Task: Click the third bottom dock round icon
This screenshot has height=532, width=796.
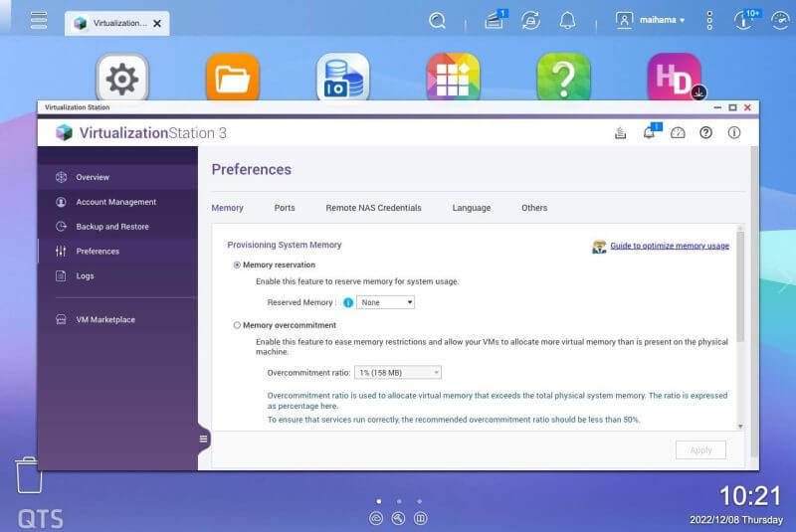Action: pyautogui.click(x=420, y=518)
